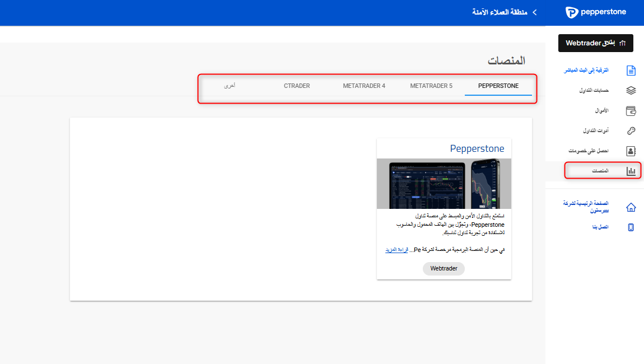Open the contact us (اتصل بنا) link
This screenshot has width=644, height=364.
(x=600, y=227)
